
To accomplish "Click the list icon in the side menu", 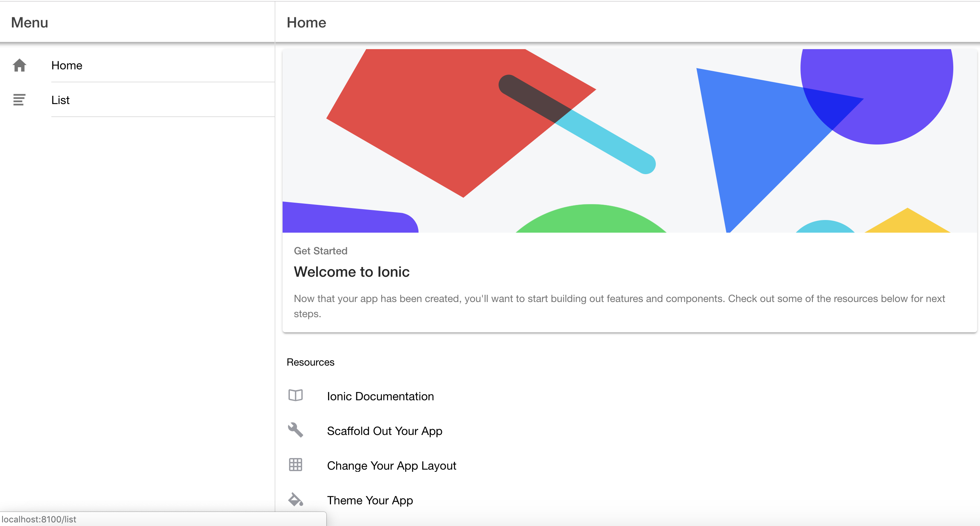I will coord(20,100).
